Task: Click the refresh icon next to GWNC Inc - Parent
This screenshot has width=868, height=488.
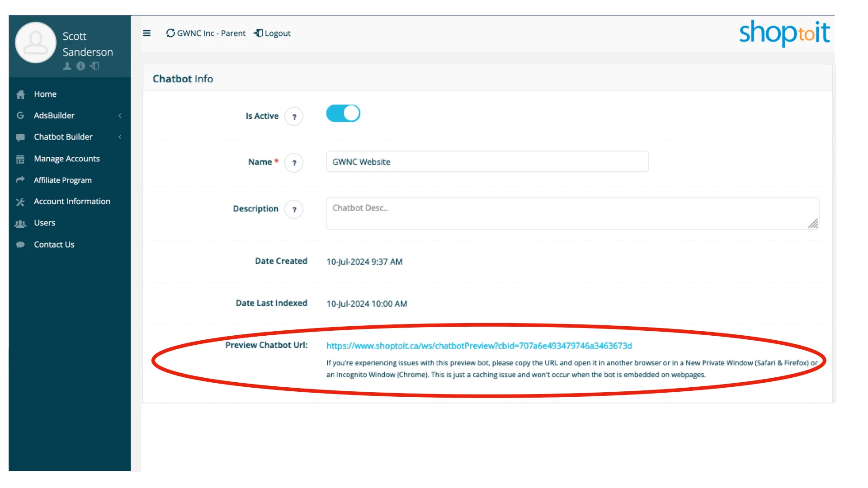Action: pyautogui.click(x=170, y=33)
